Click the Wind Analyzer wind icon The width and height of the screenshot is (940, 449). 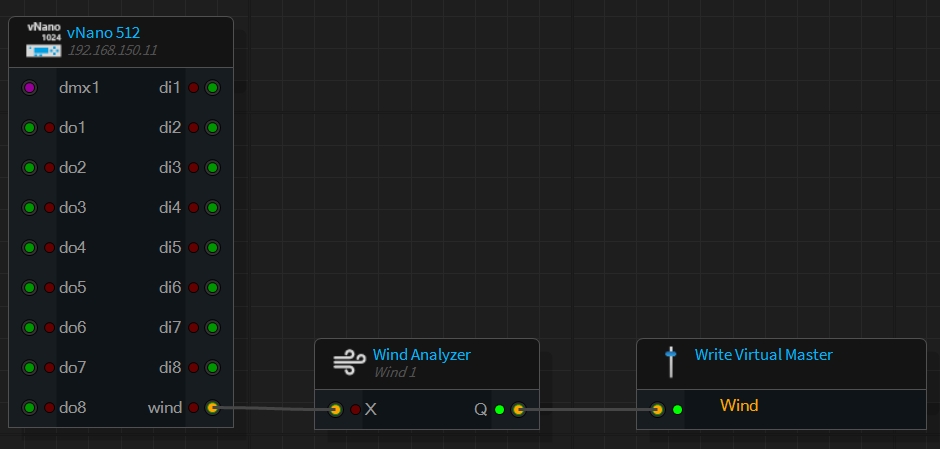[x=348, y=363]
